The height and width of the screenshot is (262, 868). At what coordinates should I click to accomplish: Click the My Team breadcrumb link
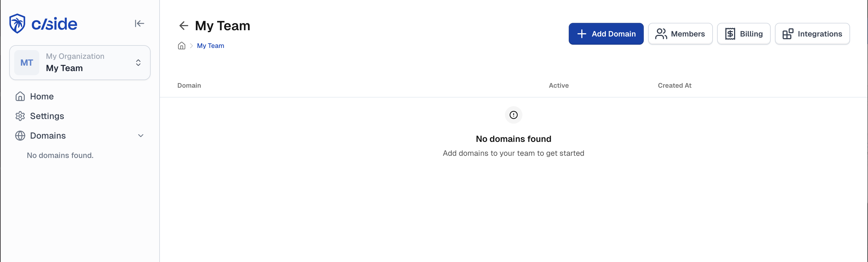pyautogui.click(x=210, y=46)
